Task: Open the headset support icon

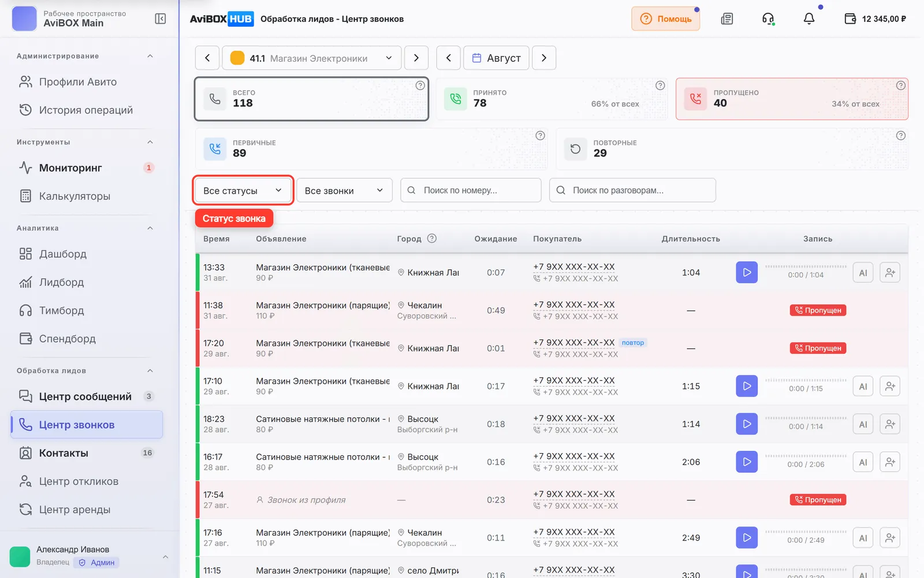Action: click(768, 19)
